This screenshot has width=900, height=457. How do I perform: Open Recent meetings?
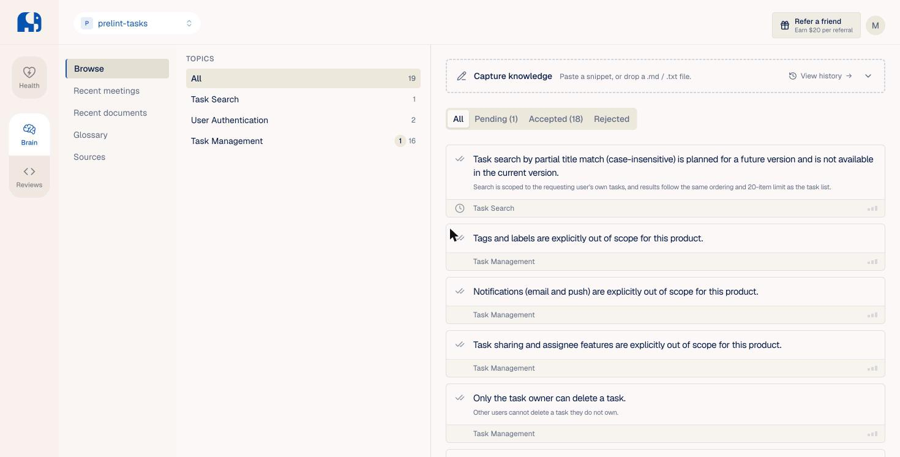(x=106, y=91)
